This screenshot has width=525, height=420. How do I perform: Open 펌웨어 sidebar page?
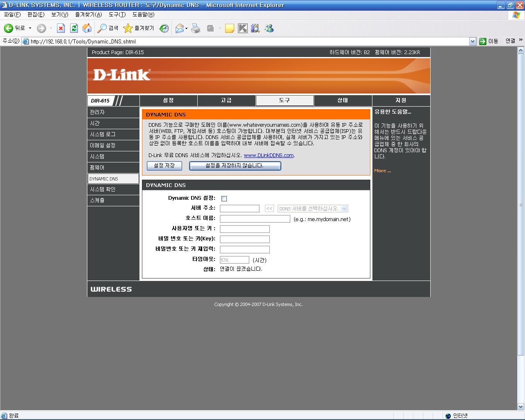(113, 167)
